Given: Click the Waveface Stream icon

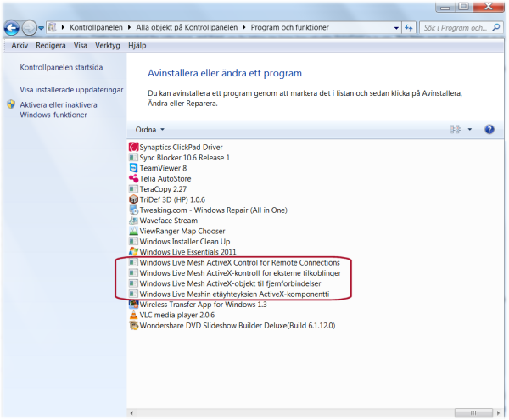Looking at the screenshot, I should click(x=133, y=221).
